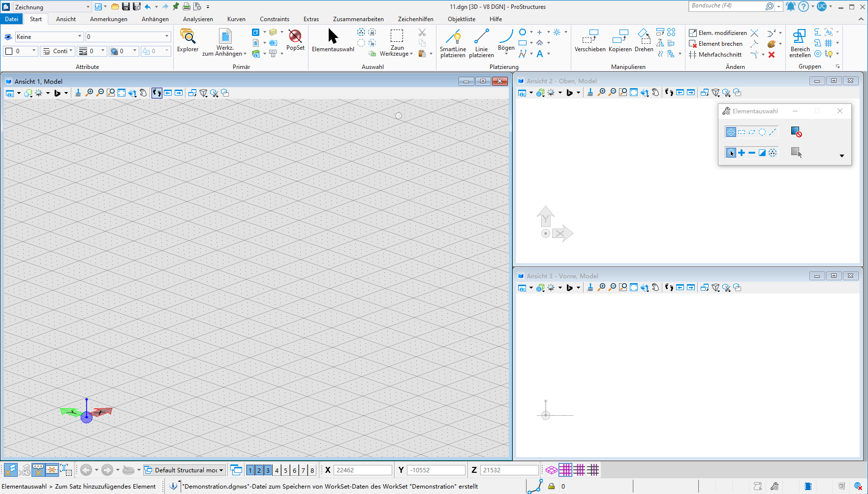Click the undo arrow in quick access toolbar
The width and height of the screenshot is (868, 494).
(x=148, y=6)
